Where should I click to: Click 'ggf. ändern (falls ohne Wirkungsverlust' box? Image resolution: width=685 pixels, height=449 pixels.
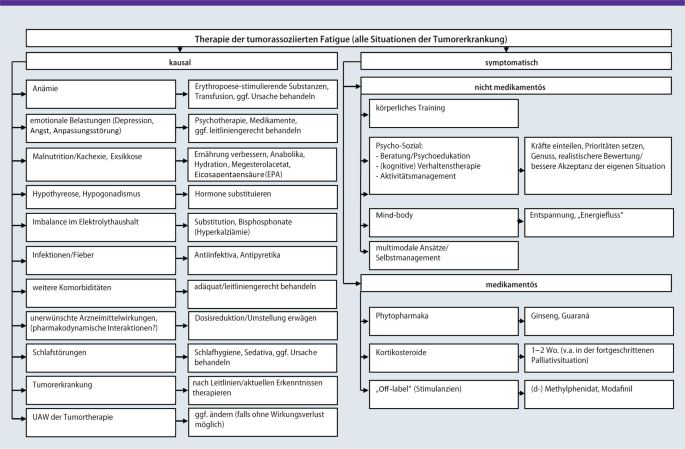(x=263, y=422)
